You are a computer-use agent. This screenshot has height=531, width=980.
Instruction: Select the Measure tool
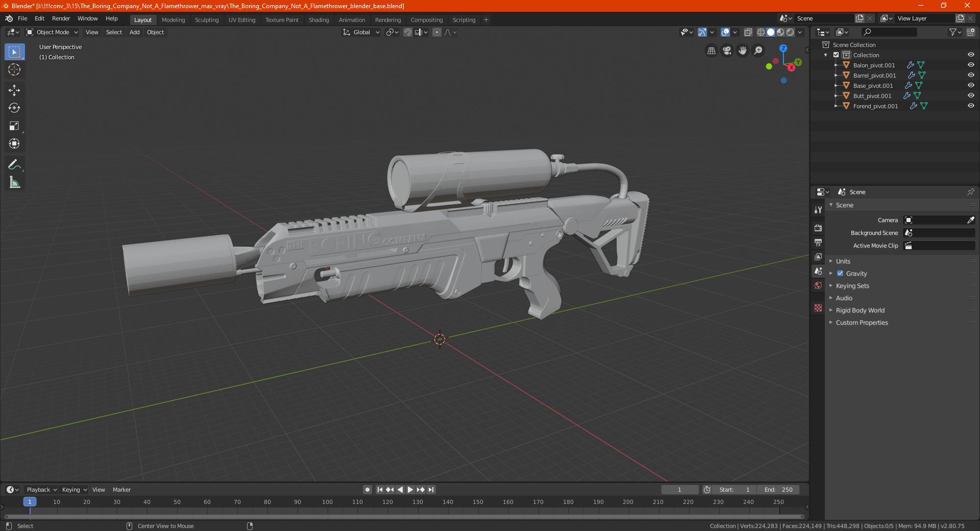[14, 182]
